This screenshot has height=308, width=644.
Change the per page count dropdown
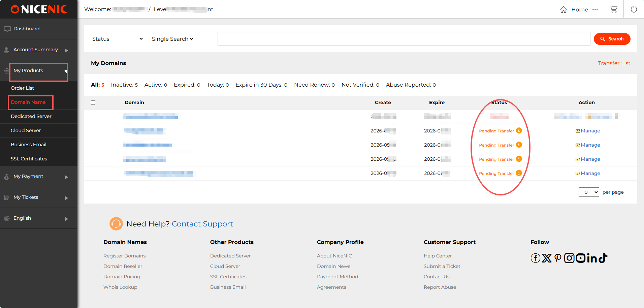(589, 192)
